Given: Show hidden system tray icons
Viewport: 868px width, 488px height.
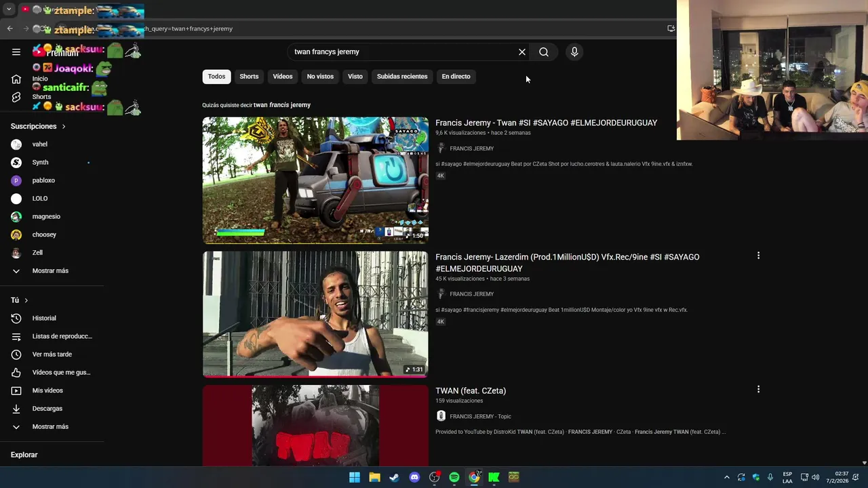Looking at the screenshot, I should coord(727,477).
